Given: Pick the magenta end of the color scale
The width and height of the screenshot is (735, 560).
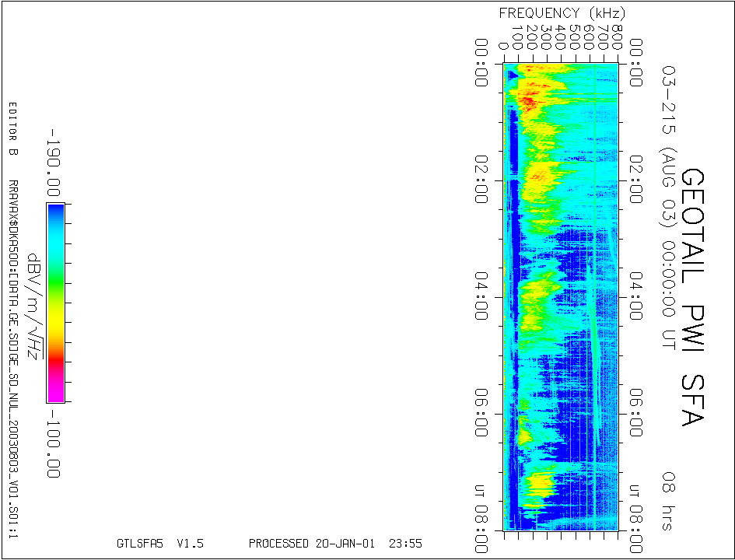Looking at the screenshot, I should (x=55, y=393).
